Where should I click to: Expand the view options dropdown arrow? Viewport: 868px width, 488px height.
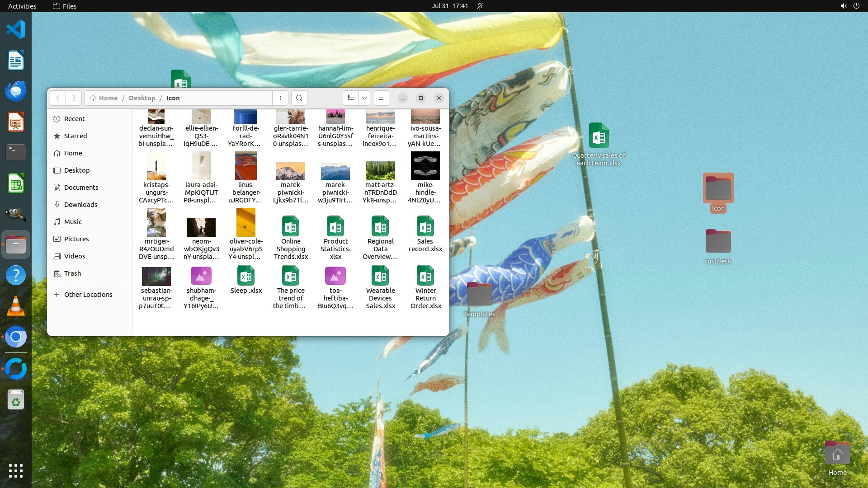coord(364,98)
